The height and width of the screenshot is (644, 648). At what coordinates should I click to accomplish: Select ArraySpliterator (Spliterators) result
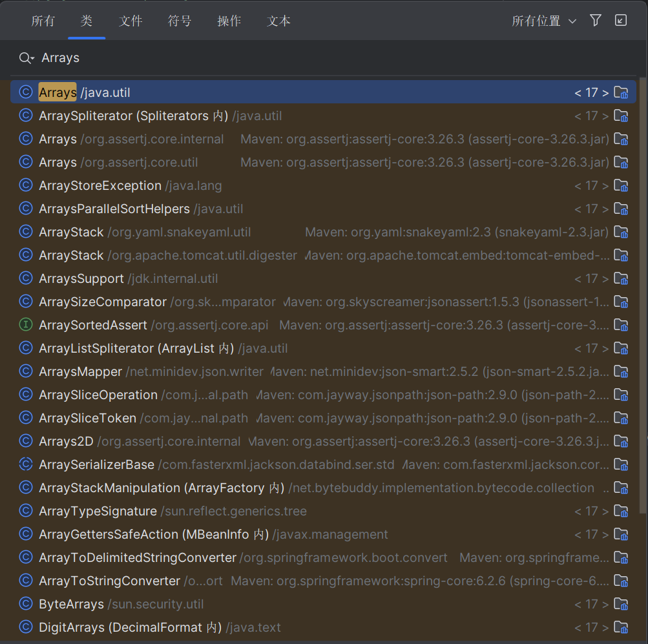click(323, 116)
